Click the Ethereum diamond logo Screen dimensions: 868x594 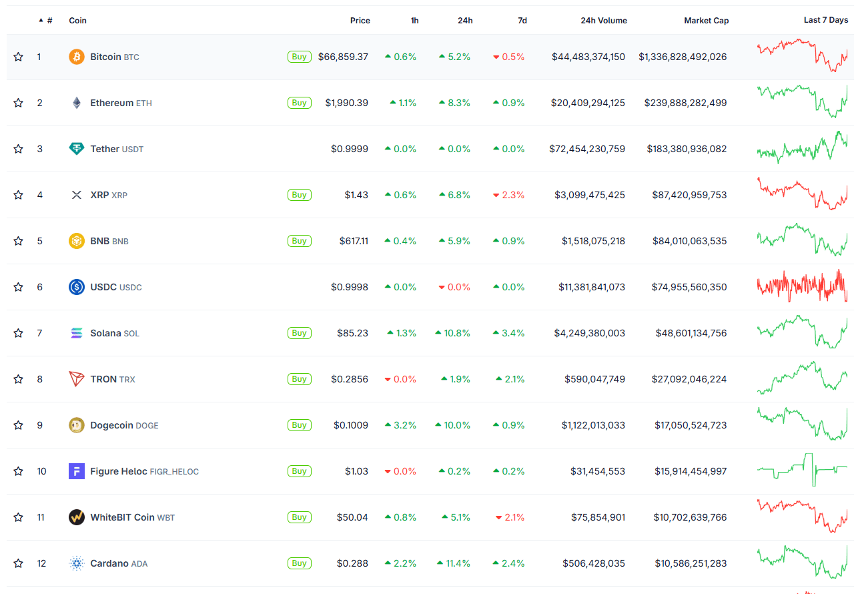coord(75,103)
